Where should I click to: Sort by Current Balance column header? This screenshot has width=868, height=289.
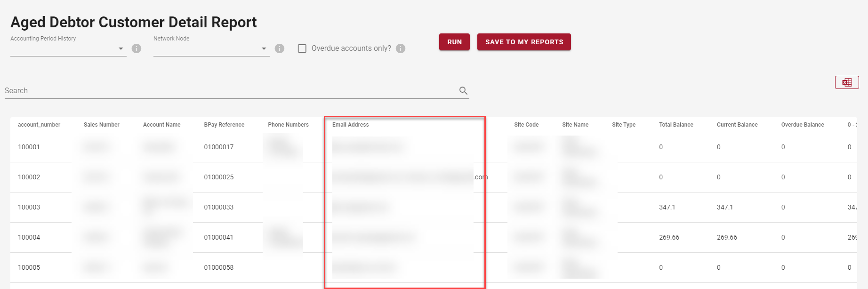point(737,125)
